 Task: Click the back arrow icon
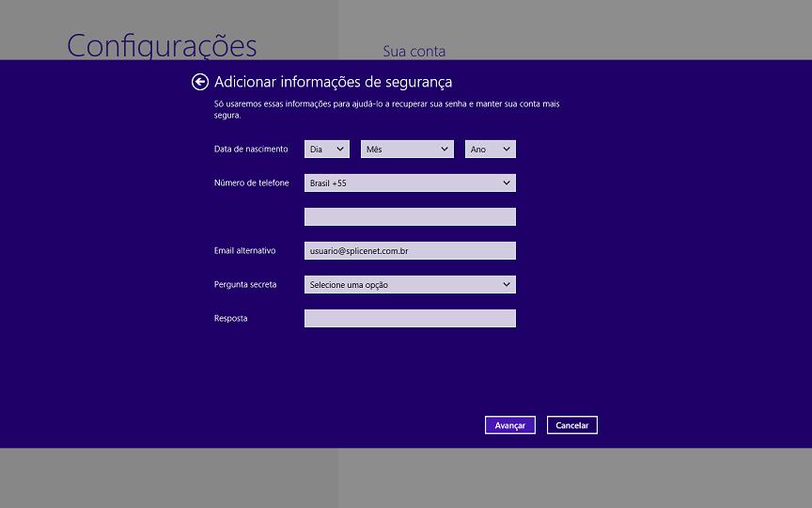(199, 82)
